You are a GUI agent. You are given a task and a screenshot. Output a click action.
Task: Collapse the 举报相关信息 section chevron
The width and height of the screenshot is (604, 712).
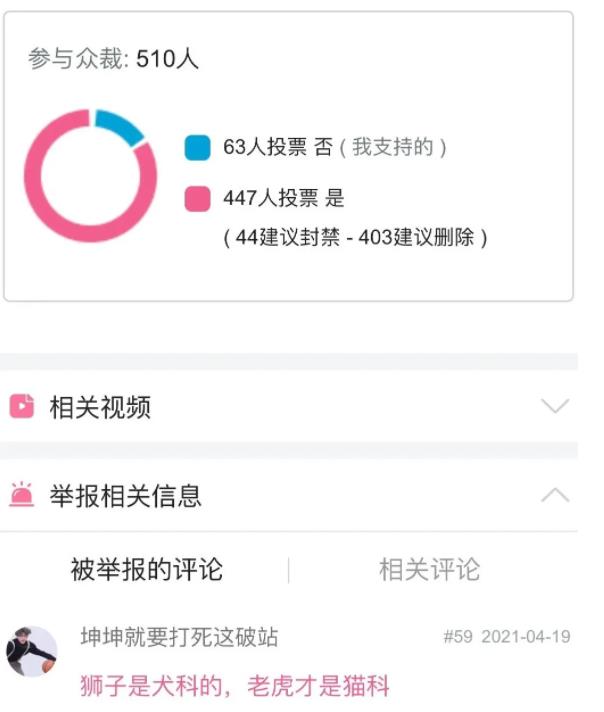pyautogui.click(x=554, y=494)
